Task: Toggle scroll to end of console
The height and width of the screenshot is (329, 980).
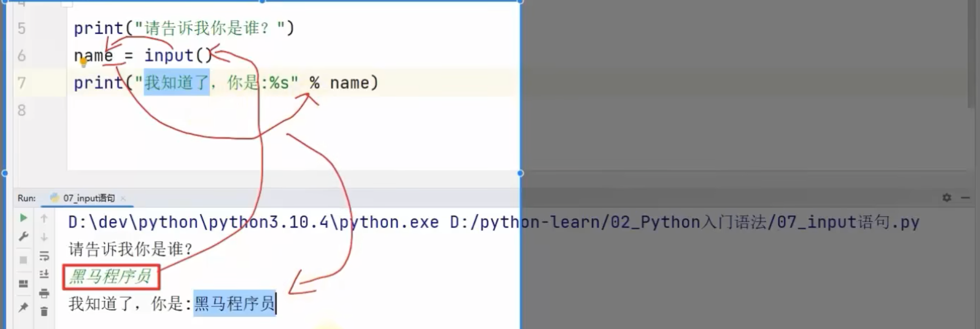Action: [44, 274]
